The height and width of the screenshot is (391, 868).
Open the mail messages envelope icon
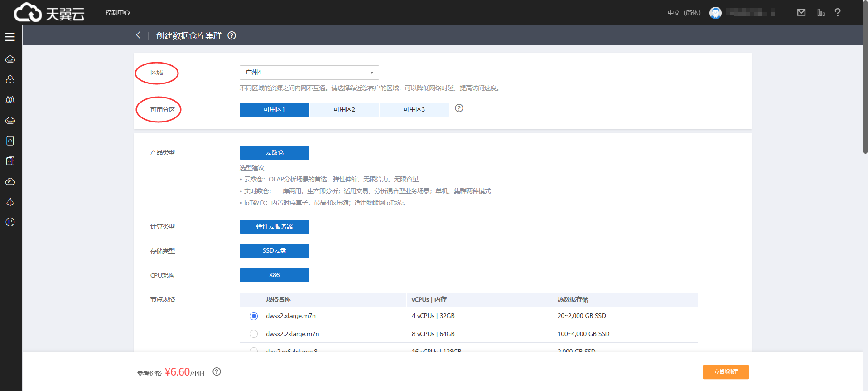(x=801, y=12)
